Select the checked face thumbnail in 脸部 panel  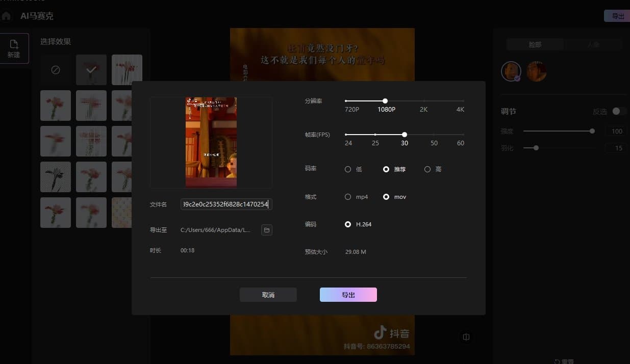pos(511,71)
